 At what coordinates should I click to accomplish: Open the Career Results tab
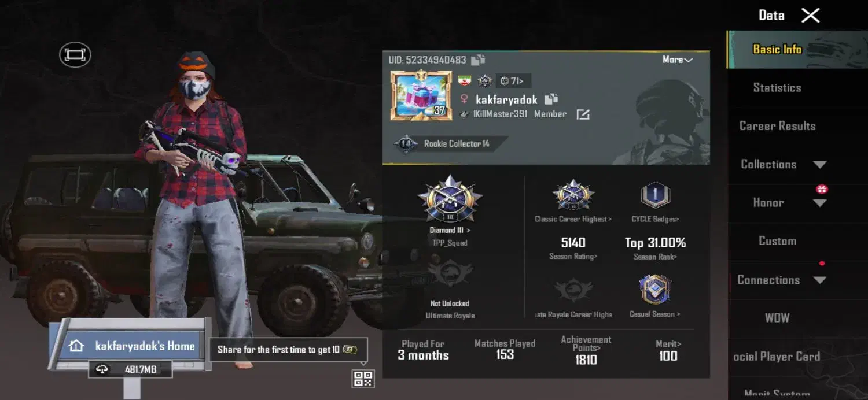[777, 126]
